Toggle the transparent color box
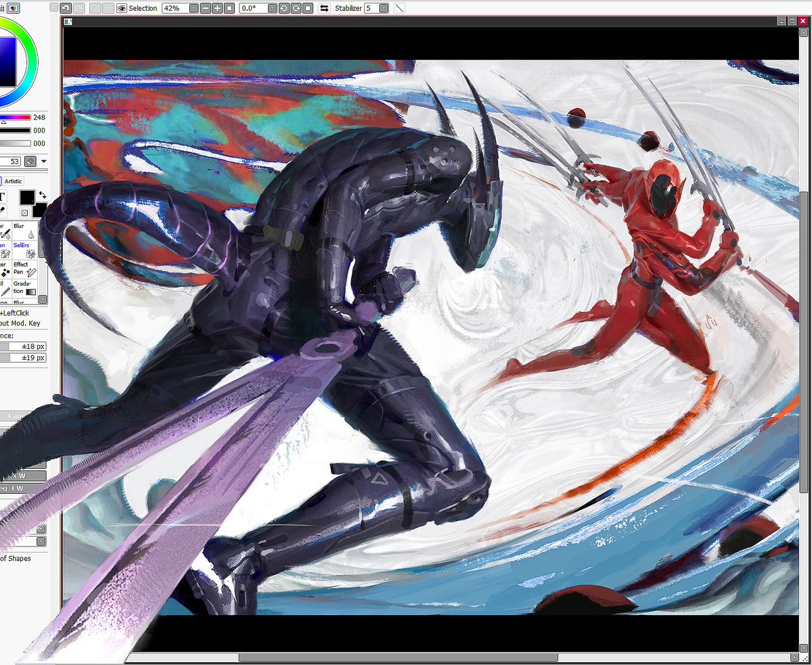The image size is (812, 665). [24, 212]
